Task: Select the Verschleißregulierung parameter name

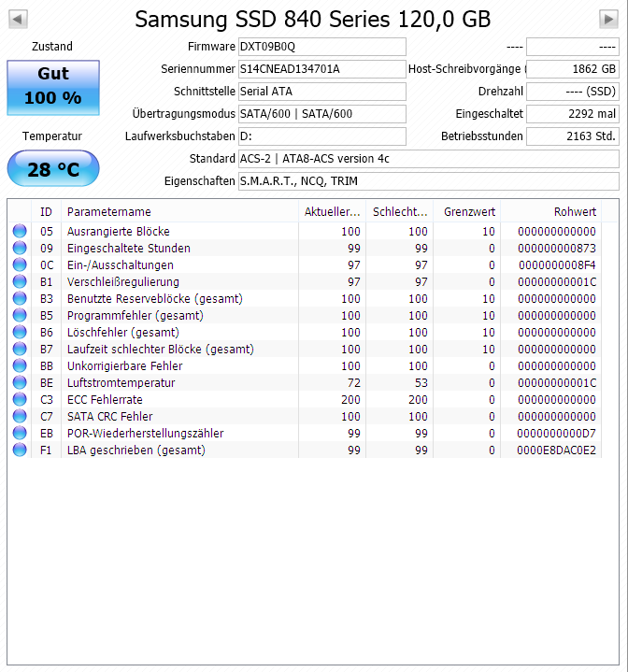Action: click(x=123, y=282)
